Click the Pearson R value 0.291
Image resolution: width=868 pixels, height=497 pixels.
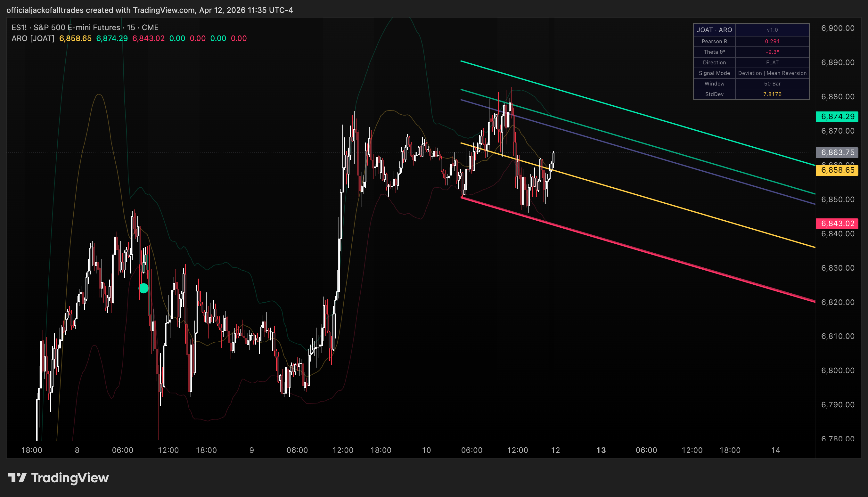coord(772,41)
